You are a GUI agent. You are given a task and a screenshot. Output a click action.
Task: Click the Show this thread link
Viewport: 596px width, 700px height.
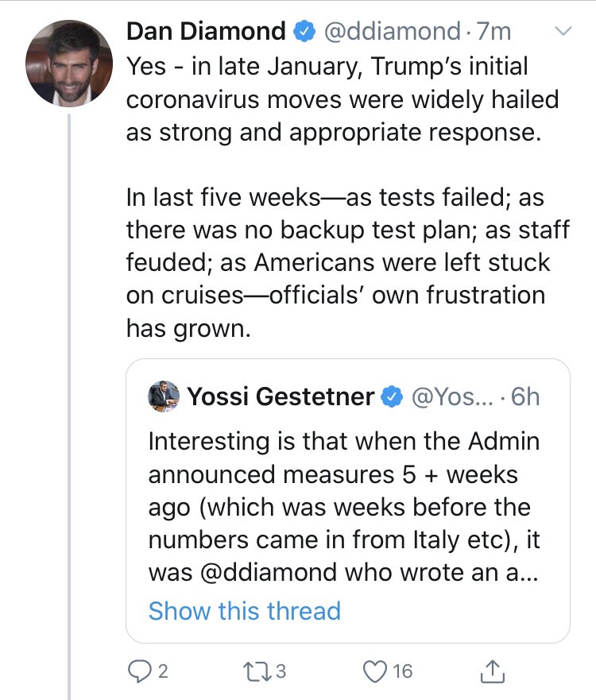click(245, 611)
